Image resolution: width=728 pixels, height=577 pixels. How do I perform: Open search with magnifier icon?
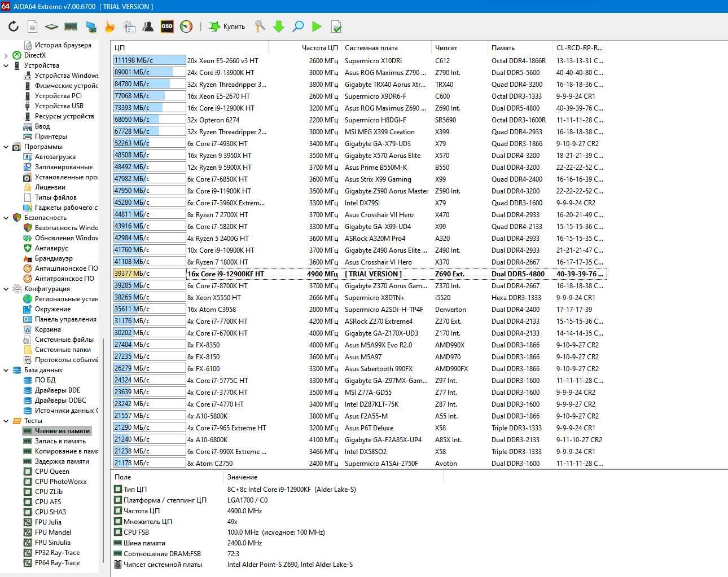click(298, 27)
